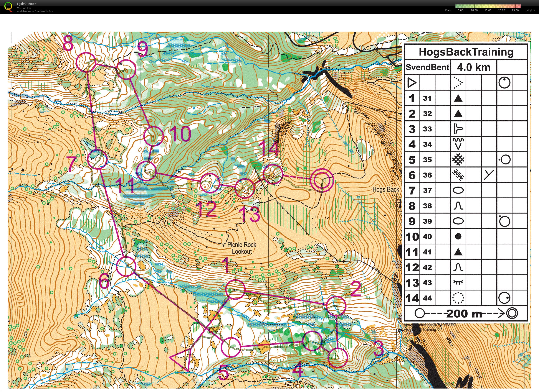
Task: Click the eyelash pit symbol in row 13
Action: click(458, 282)
